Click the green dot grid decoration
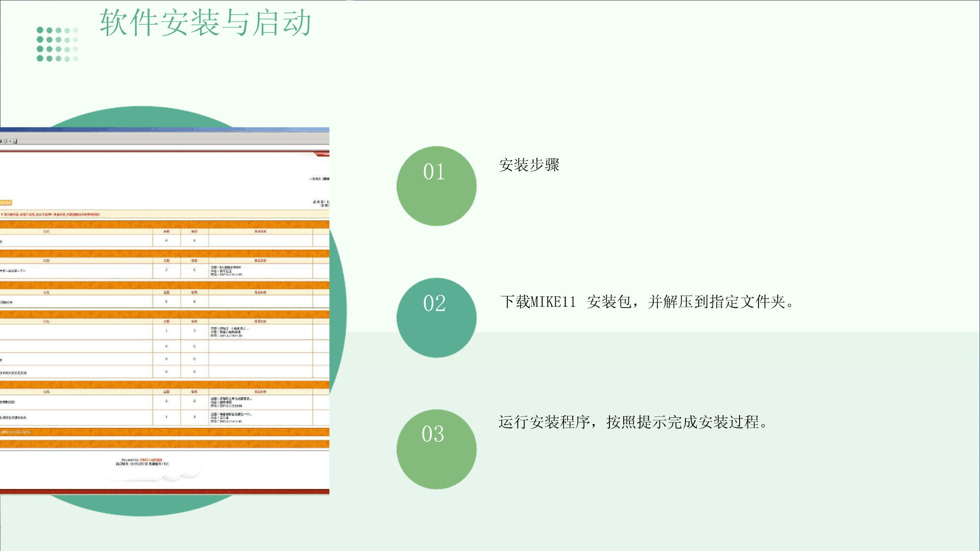Screen dimensions: 980x551 click(x=57, y=44)
